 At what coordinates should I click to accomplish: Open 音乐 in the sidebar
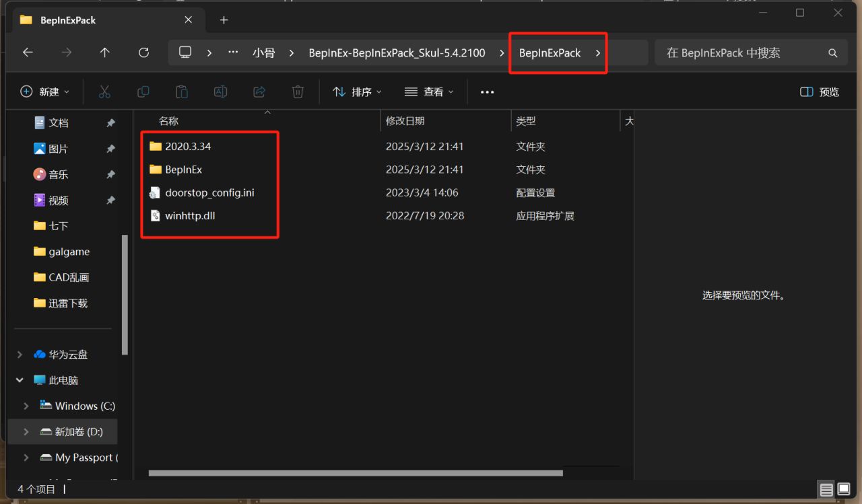[x=59, y=174]
